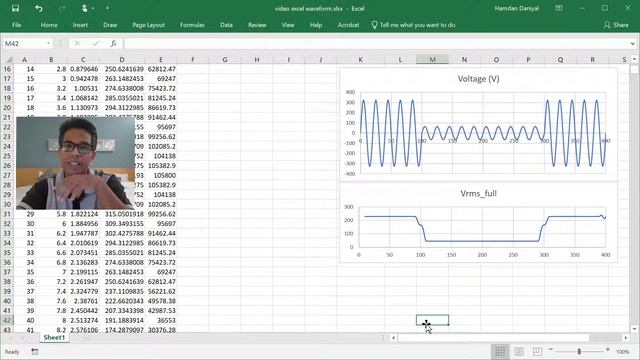640x360 pixels.
Task: Click the sheet tab scroll left arrow
Action: (11, 338)
